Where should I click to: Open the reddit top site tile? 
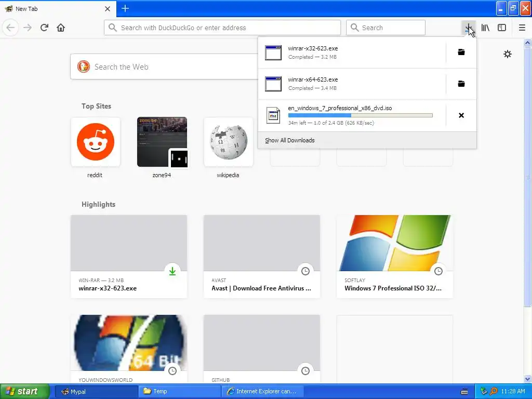click(x=96, y=142)
